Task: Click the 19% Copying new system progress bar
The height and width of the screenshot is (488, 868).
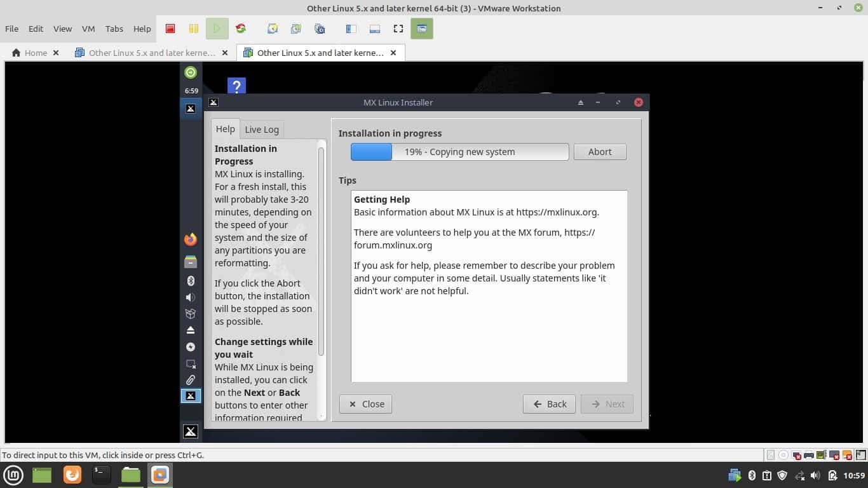Action: pyautogui.click(x=460, y=152)
